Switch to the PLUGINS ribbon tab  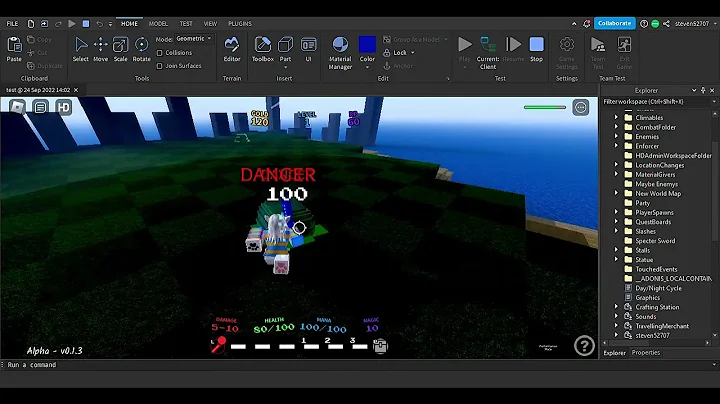click(240, 23)
